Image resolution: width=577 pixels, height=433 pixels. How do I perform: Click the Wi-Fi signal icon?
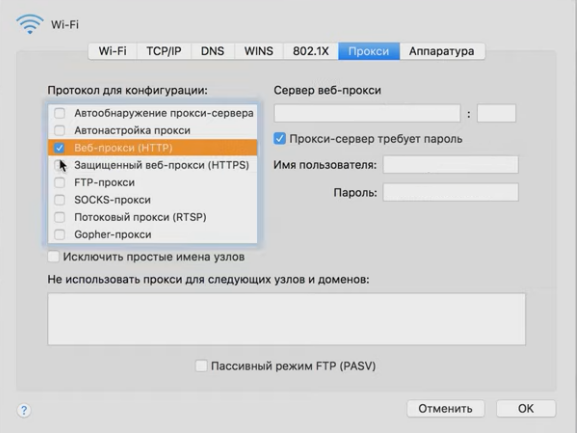pos(30,24)
